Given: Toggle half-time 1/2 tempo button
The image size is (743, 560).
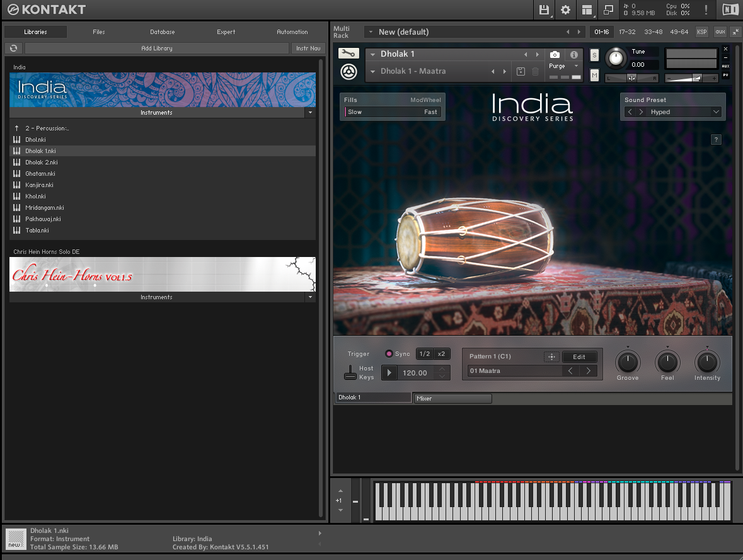Looking at the screenshot, I should (x=425, y=354).
